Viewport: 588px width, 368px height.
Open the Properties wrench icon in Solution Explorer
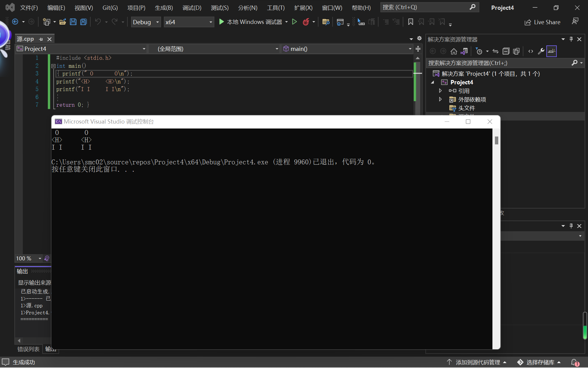541,51
